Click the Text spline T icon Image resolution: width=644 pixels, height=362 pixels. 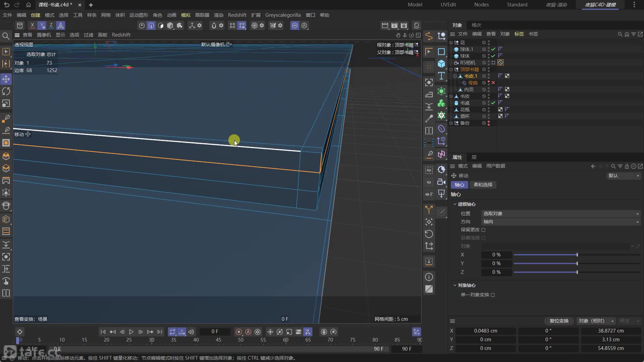441,76
